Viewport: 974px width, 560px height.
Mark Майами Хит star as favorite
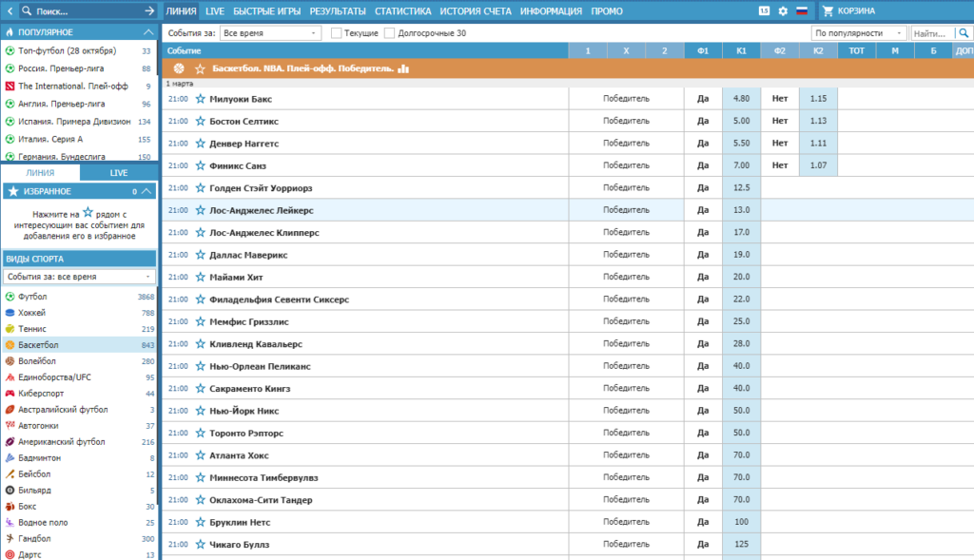[200, 277]
